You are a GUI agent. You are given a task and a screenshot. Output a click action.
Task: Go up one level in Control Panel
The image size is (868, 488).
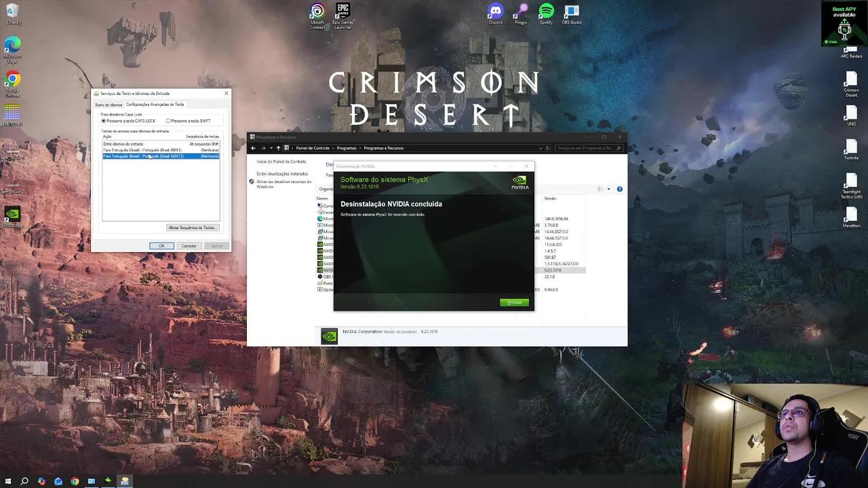point(278,148)
